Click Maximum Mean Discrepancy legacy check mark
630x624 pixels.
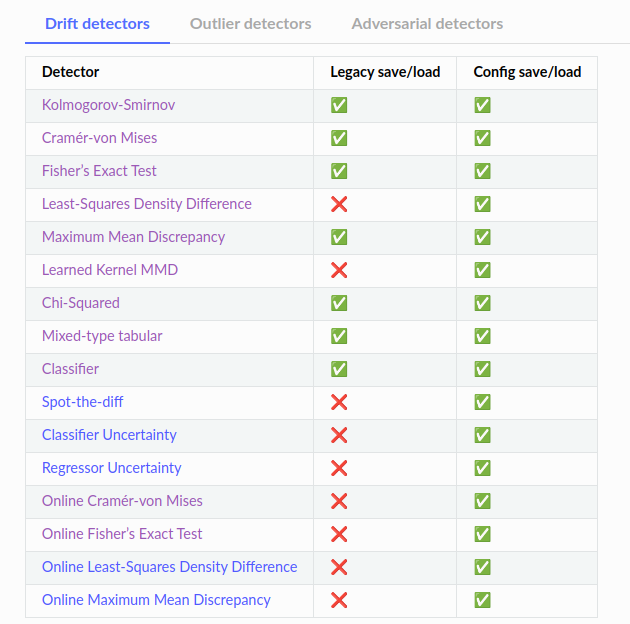pyautogui.click(x=339, y=237)
